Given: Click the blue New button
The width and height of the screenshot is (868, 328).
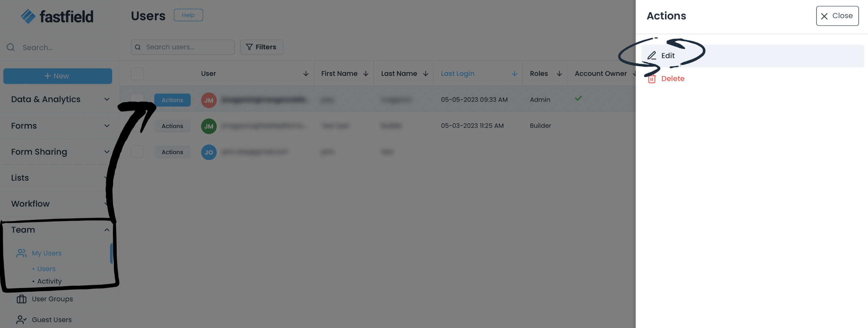Looking at the screenshot, I should click(x=57, y=76).
